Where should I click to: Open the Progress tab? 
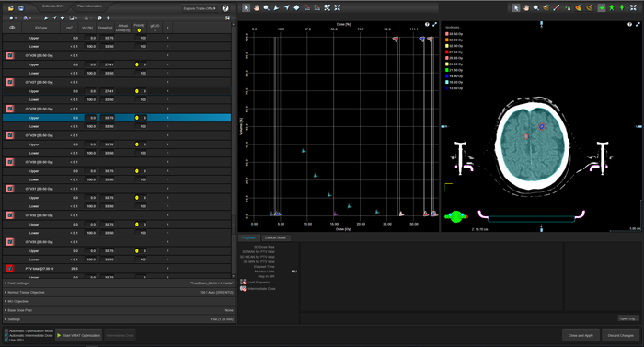(x=248, y=237)
